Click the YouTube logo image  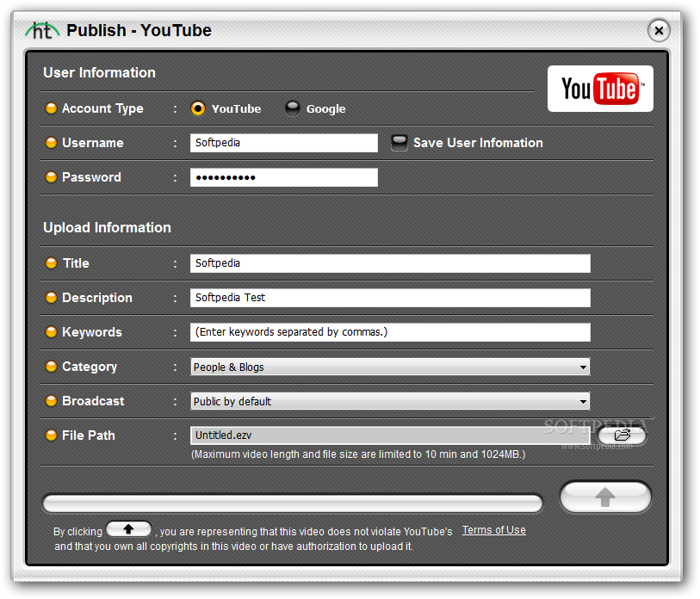[x=600, y=89]
